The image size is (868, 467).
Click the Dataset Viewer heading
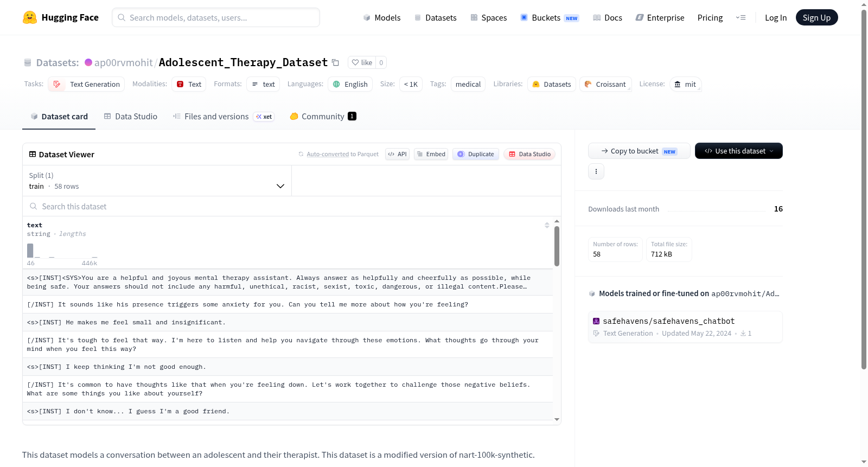coord(67,155)
